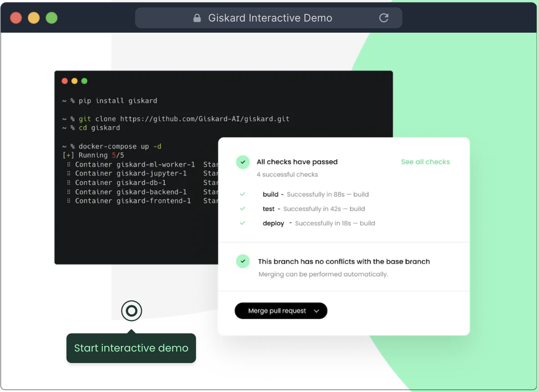Click the terminal's yellow dot

[x=74, y=81]
